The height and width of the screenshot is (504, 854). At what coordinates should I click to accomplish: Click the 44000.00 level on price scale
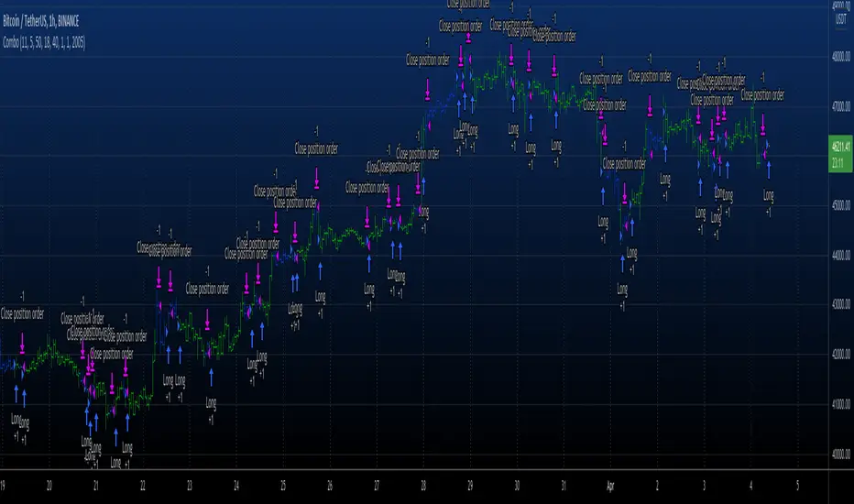click(839, 256)
